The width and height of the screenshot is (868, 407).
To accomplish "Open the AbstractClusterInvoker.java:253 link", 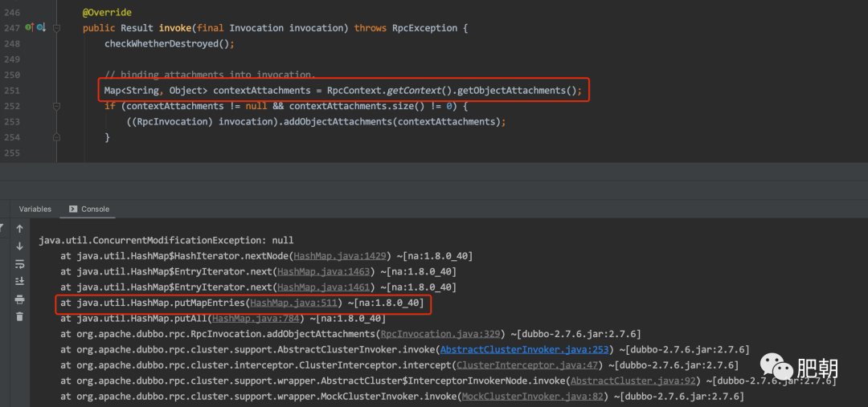I will (524, 349).
